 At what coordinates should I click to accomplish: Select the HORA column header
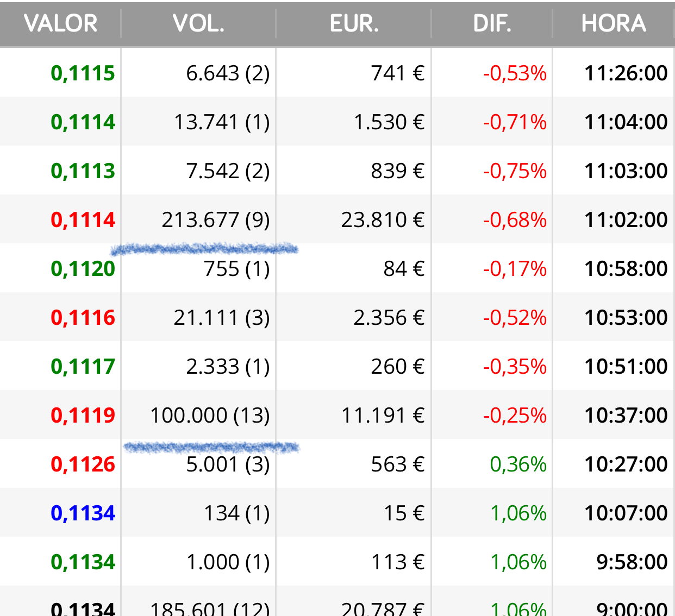click(614, 23)
